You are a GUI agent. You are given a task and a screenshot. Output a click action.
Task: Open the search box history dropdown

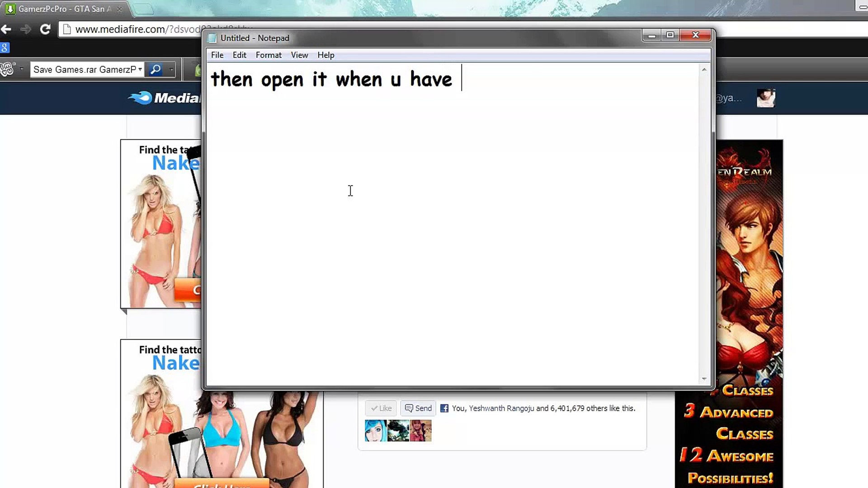coord(140,70)
